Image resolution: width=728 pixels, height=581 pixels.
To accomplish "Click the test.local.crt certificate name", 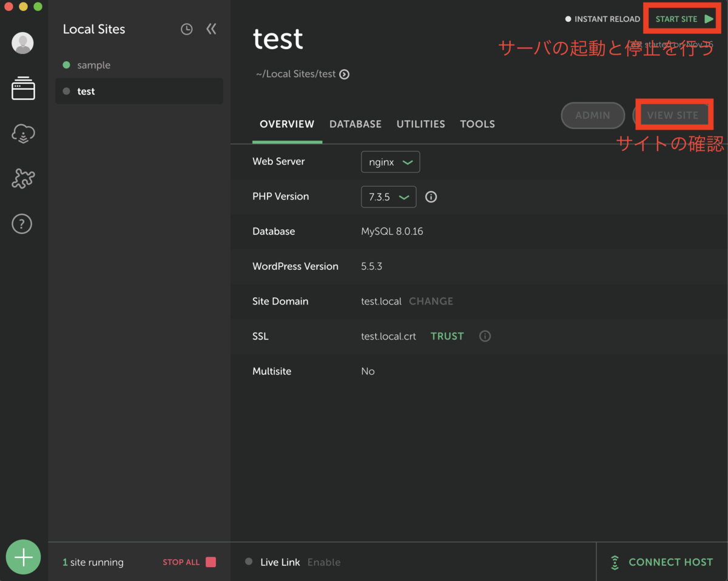I will [388, 336].
